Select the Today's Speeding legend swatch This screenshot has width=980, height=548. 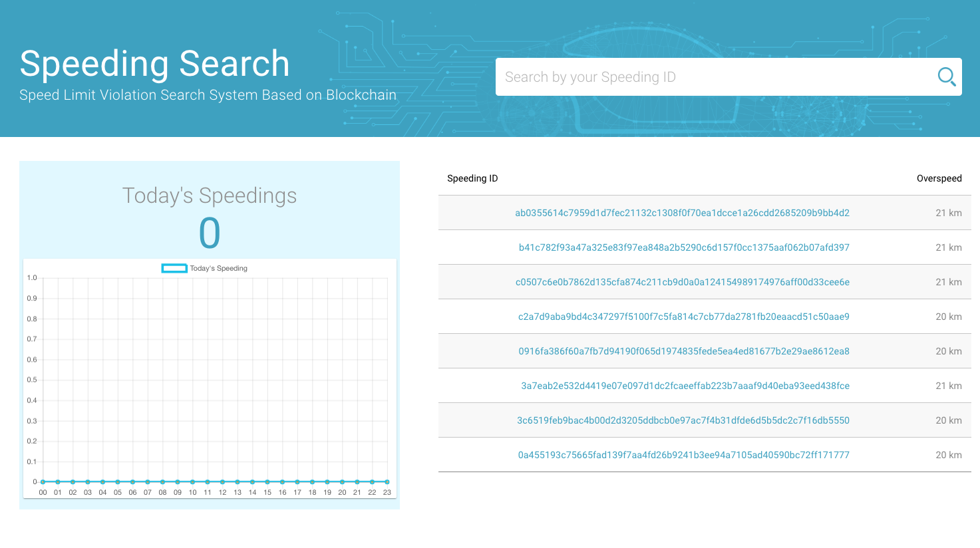coord(172,268)
